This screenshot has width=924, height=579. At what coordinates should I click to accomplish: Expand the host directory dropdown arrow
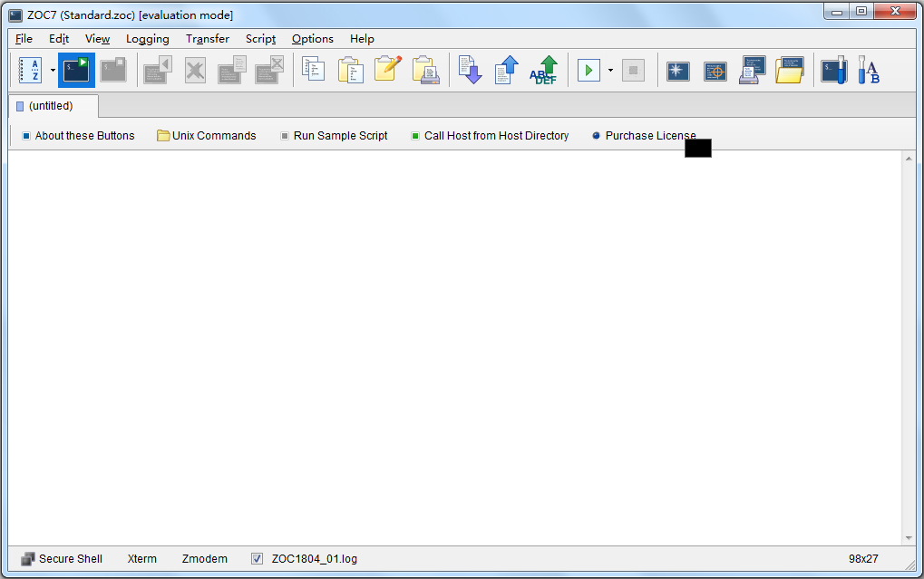(53, 70)
